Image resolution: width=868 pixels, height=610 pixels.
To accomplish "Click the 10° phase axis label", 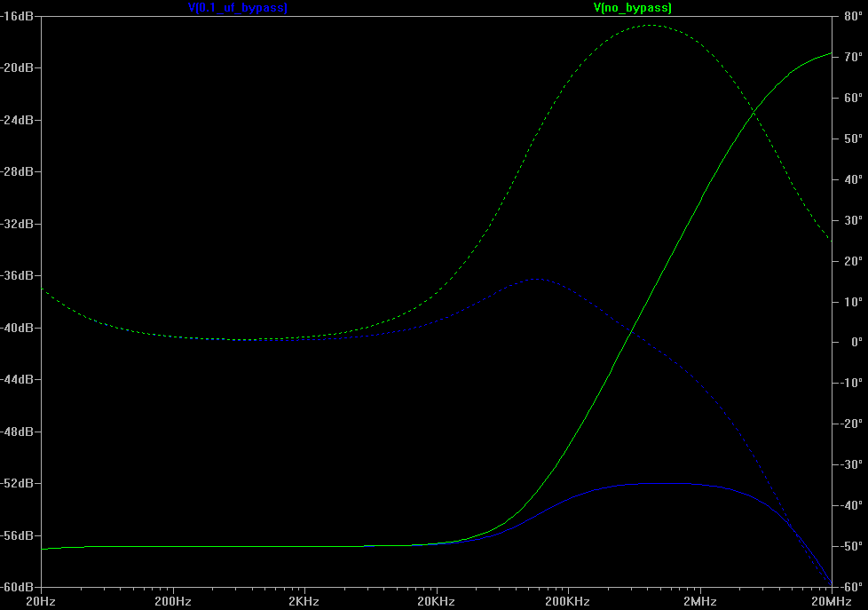I will pos(853,302).
